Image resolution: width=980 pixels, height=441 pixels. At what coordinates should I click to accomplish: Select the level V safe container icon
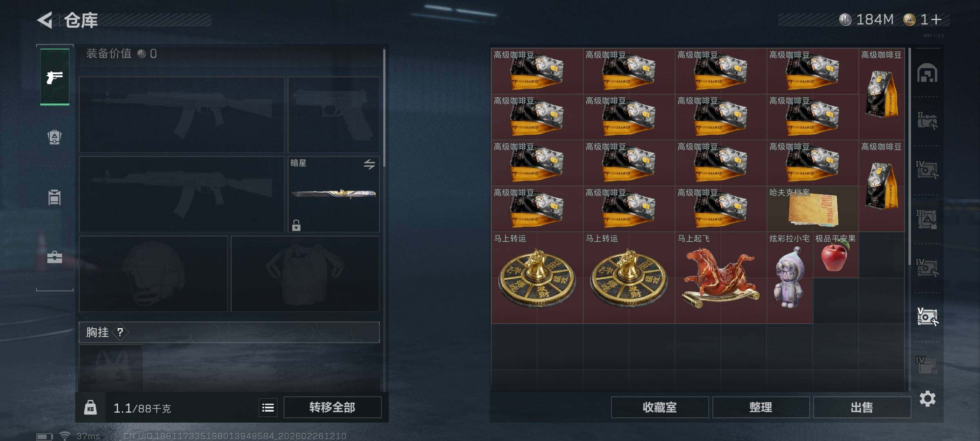point(927,317)
